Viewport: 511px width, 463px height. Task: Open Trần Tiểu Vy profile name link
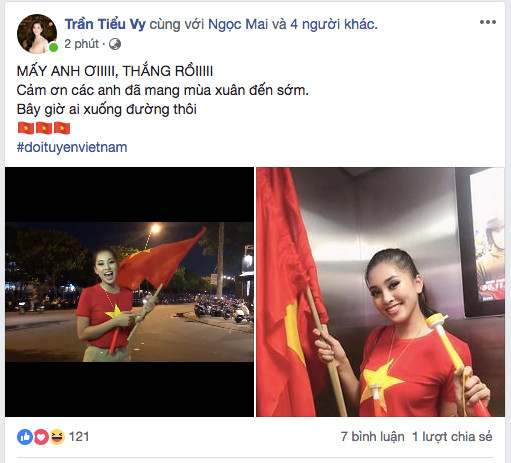[105, 24]
